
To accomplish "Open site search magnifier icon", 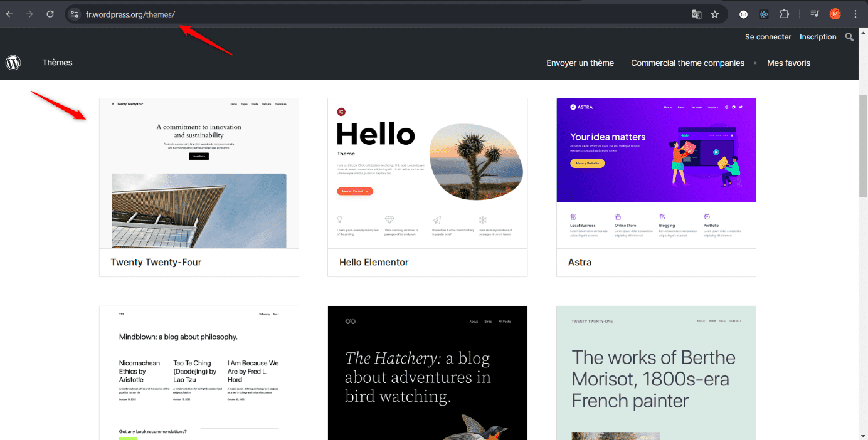I will click(849, 37).
